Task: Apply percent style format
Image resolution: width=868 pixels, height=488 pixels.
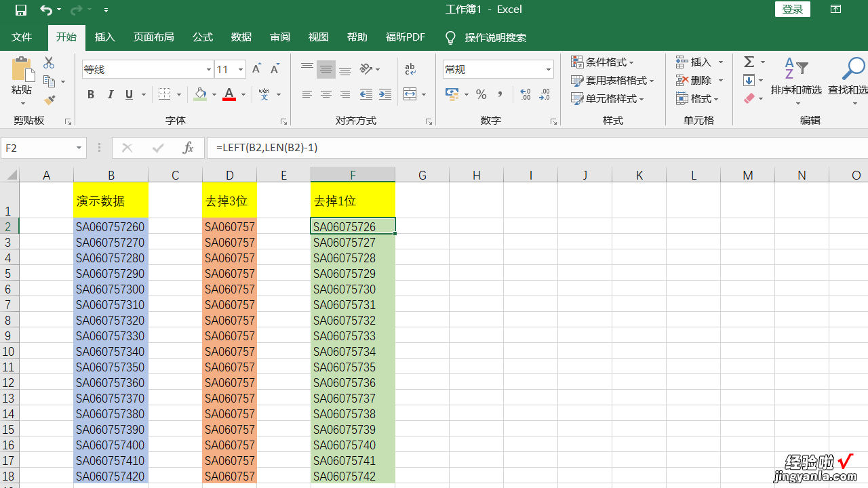Action: pyautogui.click(x=481, y=94)
